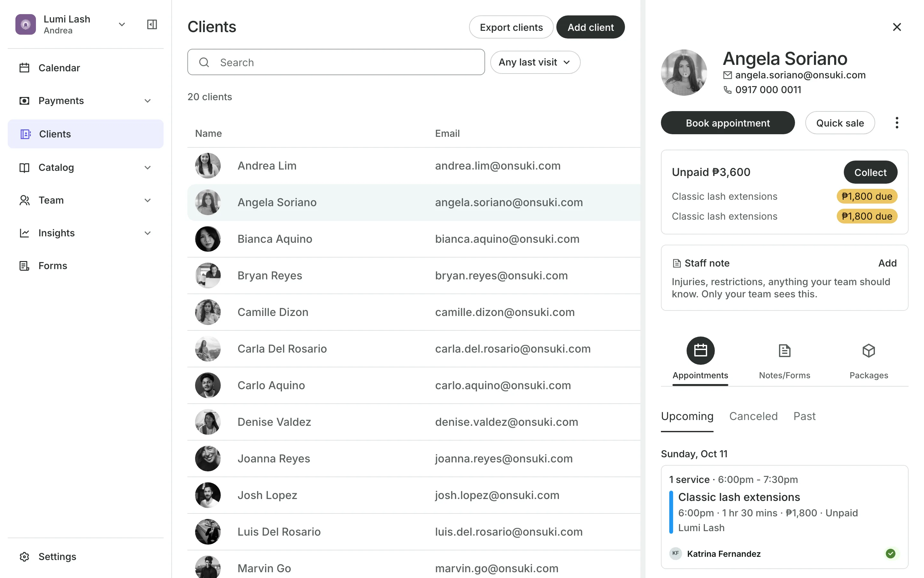Expand the Catalog menu

click(148, 167)
